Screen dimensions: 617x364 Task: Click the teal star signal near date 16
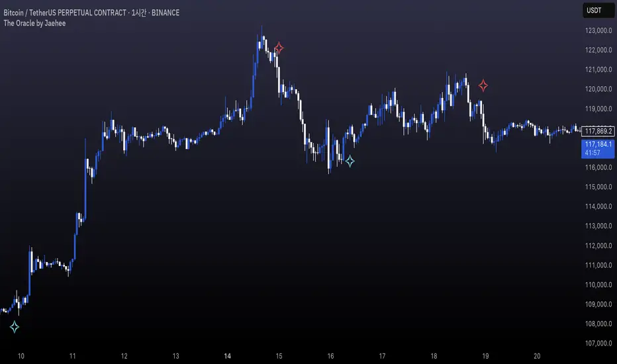tap(350, 161)
